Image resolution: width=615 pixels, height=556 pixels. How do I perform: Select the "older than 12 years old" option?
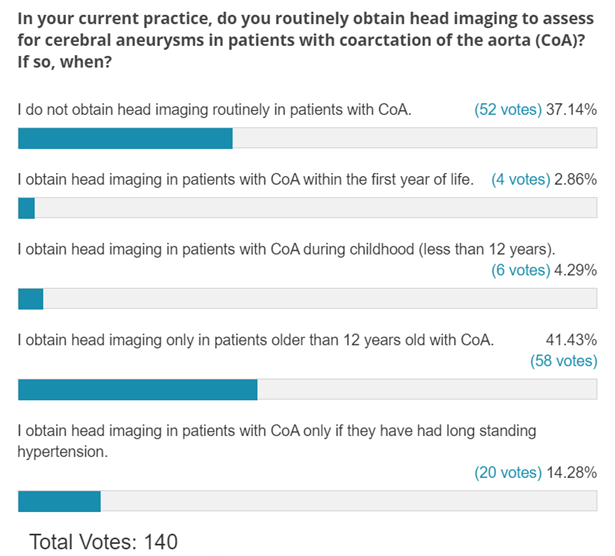click(x=256, y=340)
